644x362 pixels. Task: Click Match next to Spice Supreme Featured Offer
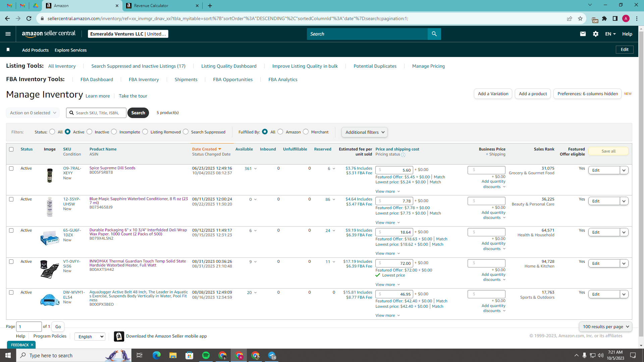coord(439,177)
